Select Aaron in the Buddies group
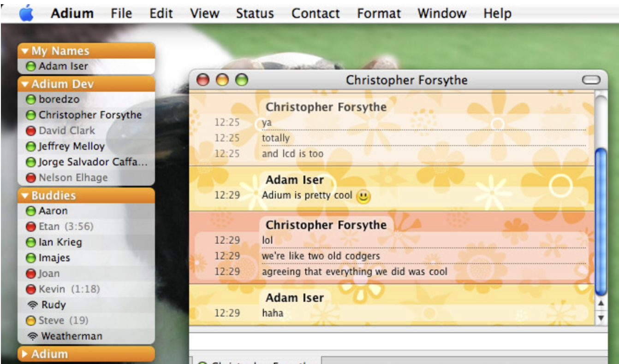Screen dimensions: 619x364 point(53,211)
